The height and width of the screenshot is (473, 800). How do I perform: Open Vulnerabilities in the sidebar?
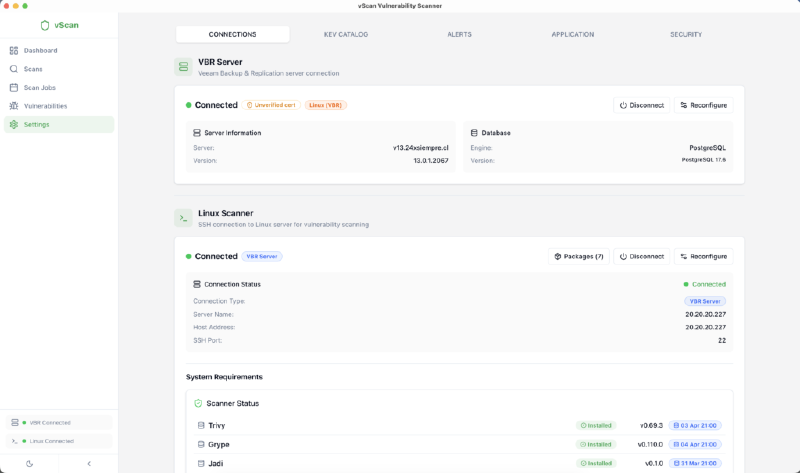pyautogui.click(x=59, y=106)
